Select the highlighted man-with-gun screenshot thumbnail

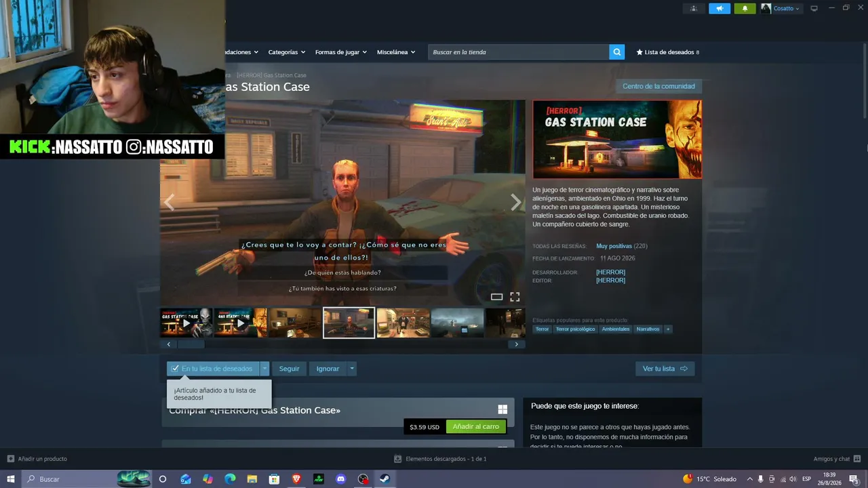tap(349, 323)
